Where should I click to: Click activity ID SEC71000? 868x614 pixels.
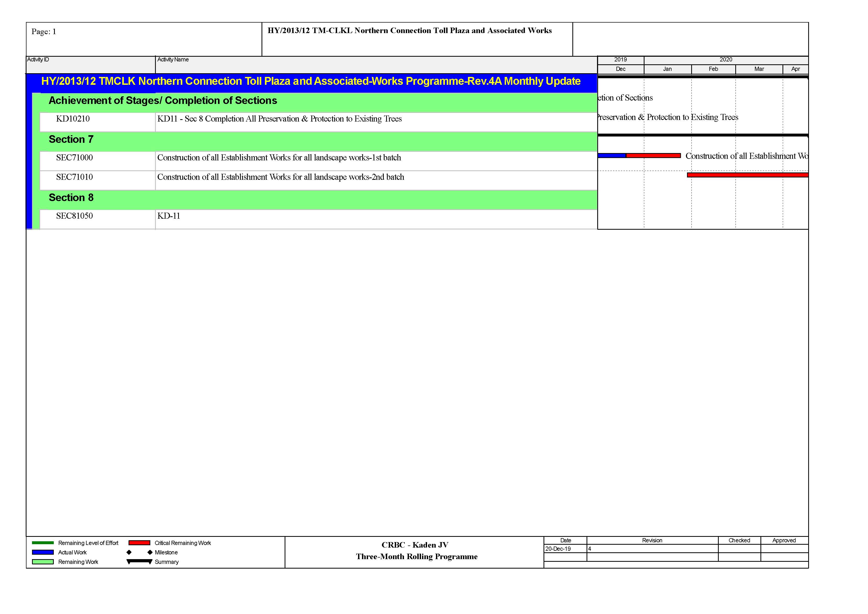pyautogui.click(x=74, y=158)
